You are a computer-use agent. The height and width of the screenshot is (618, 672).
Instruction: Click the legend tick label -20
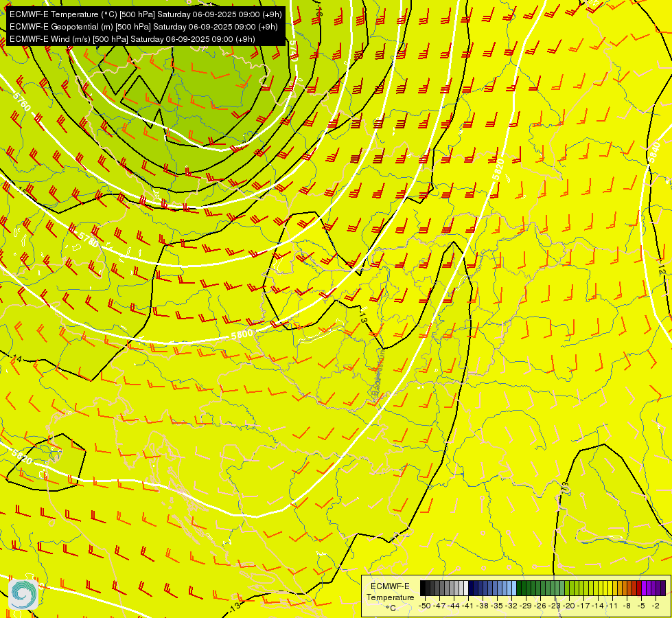pos(569,606)
